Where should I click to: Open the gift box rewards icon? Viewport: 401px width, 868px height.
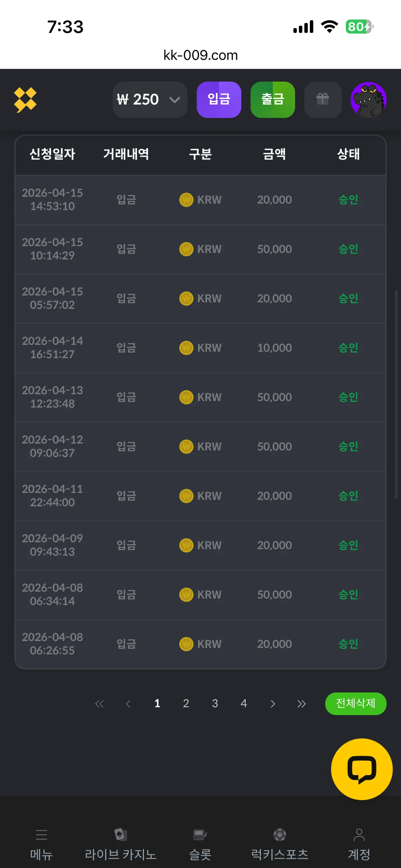pyautogui.click(x=323, y=100)
